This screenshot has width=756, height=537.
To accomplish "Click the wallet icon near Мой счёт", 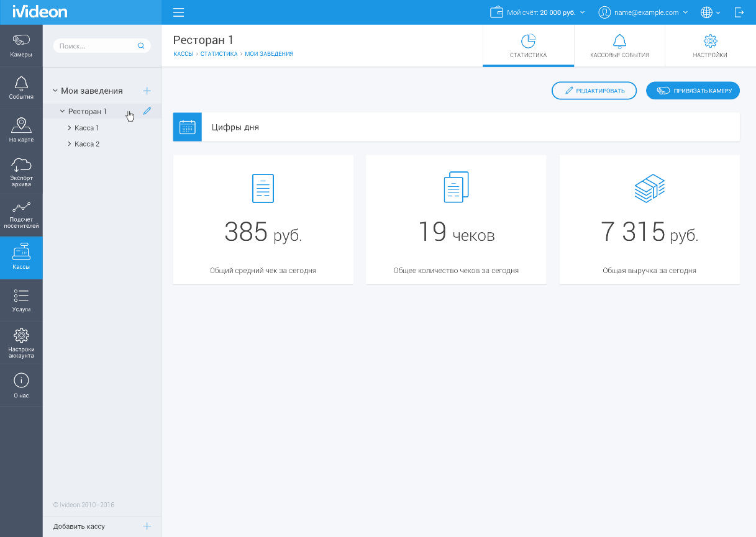I will [496, 12].
